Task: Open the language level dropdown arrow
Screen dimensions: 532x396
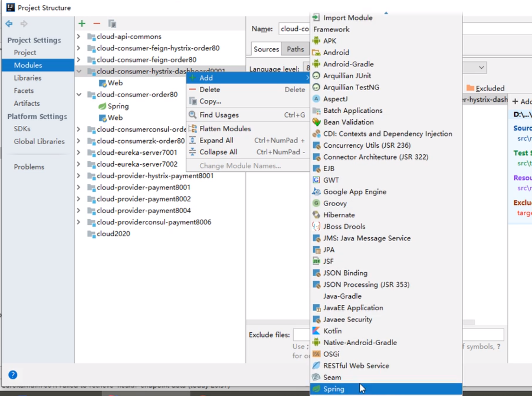Action: 481,68
